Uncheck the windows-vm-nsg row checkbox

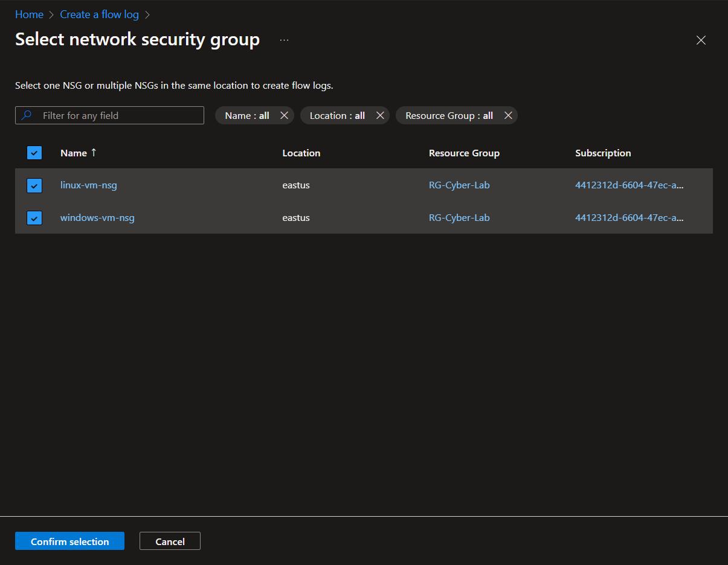click(x=34, y=218)
